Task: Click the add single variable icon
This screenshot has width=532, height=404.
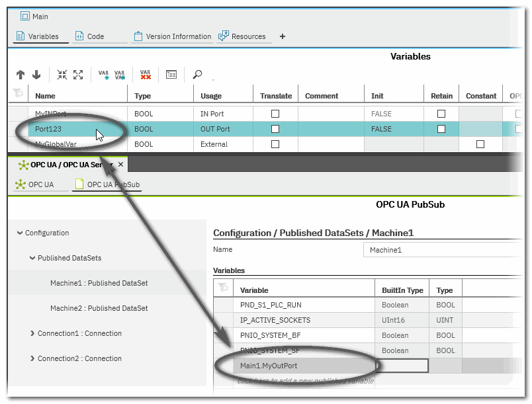Action: click(104, 75)
